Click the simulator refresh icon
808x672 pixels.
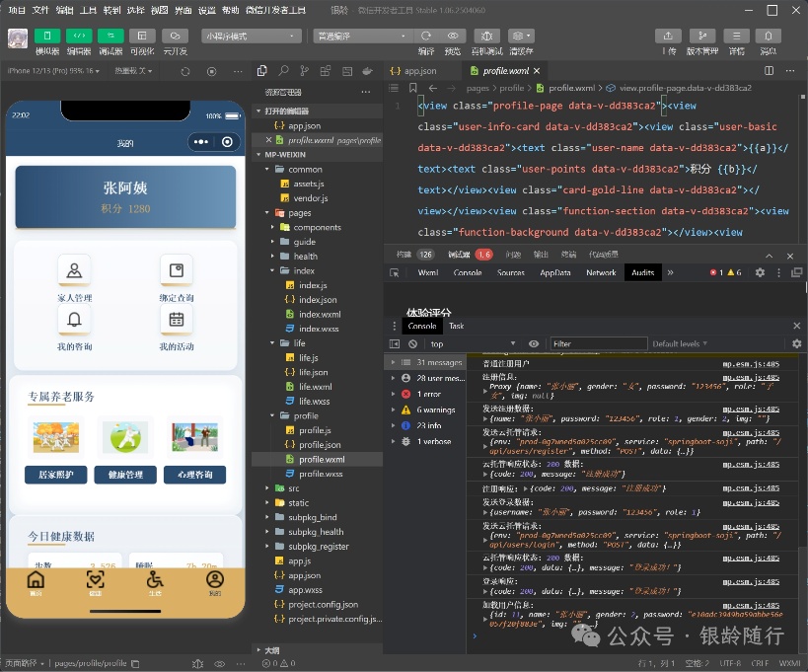(x=184, y=71)
